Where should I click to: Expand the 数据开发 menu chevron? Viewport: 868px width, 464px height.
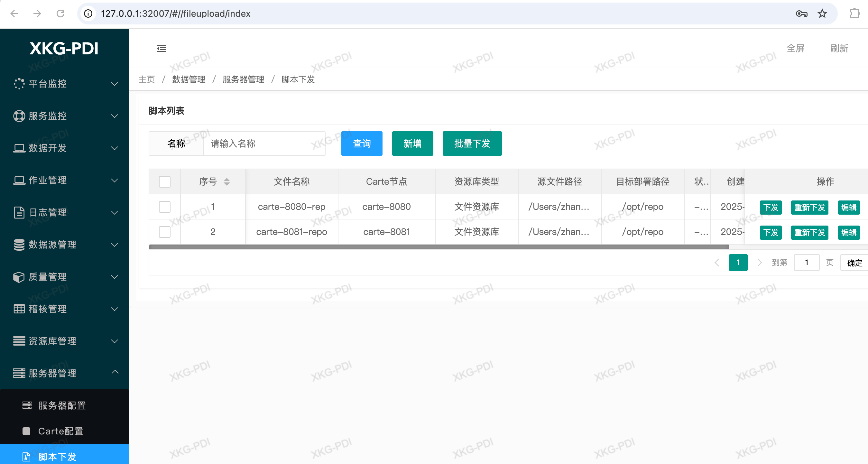(115, 148)
